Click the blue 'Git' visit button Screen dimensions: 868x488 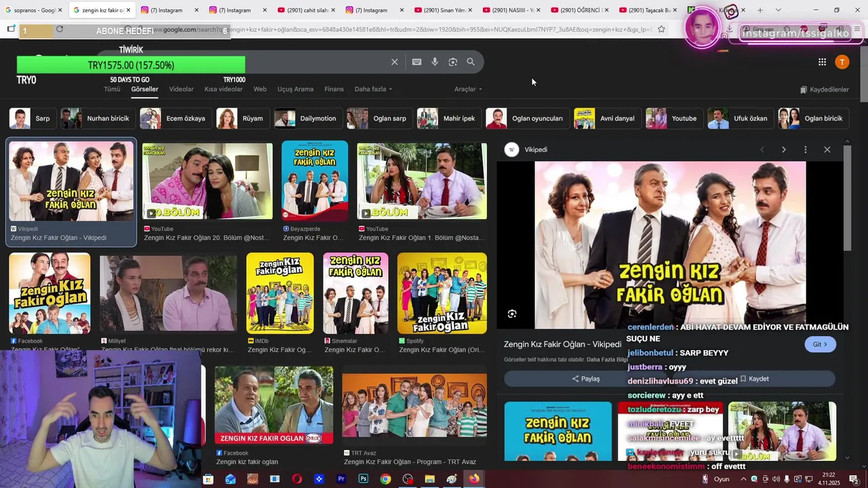coord(820,344)
